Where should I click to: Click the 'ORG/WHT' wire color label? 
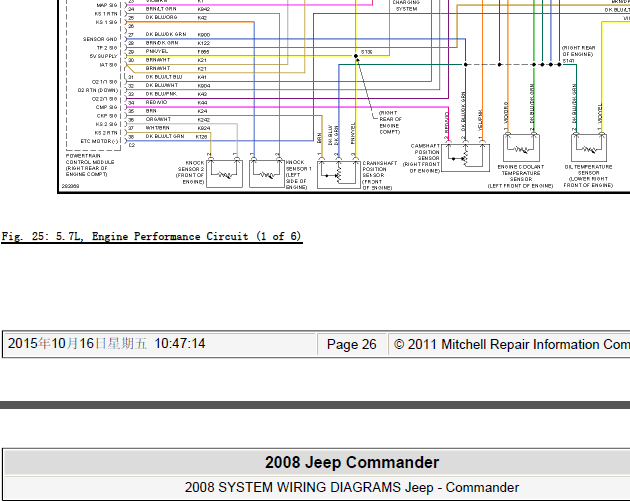158,119
